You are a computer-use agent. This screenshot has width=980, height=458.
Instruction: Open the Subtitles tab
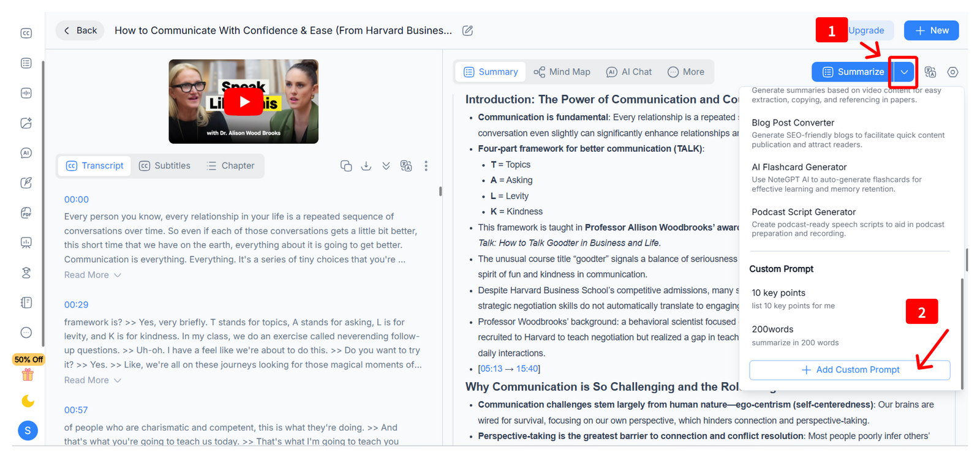point(165,166)
